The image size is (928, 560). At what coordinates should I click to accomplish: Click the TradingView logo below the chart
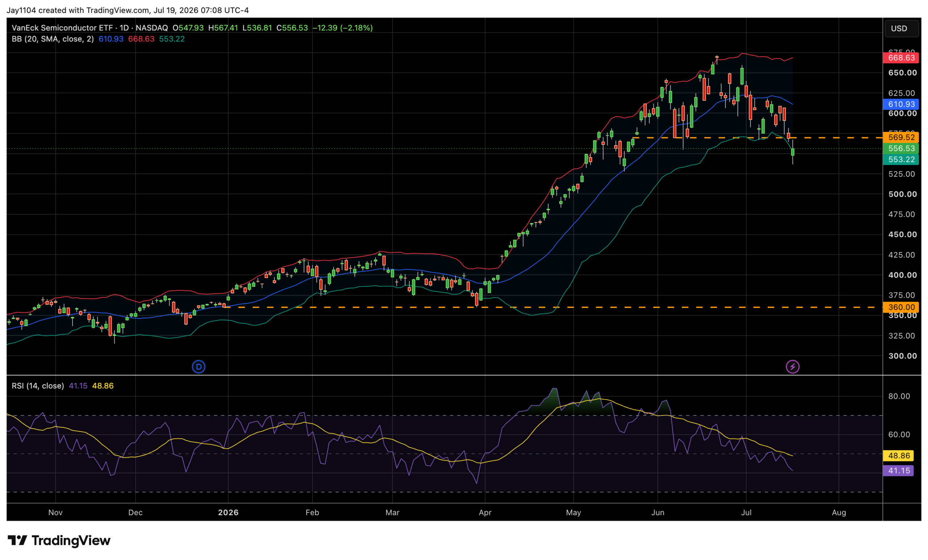[x=59, y=540]
